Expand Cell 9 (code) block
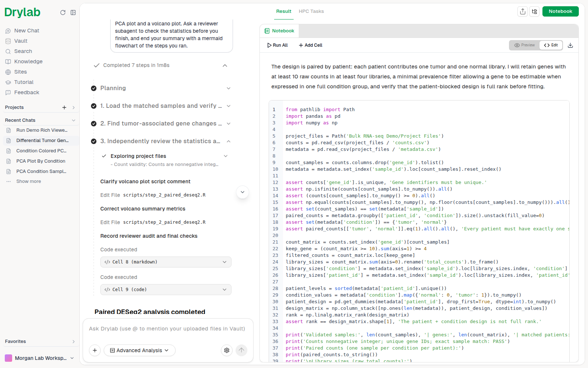 166,290
